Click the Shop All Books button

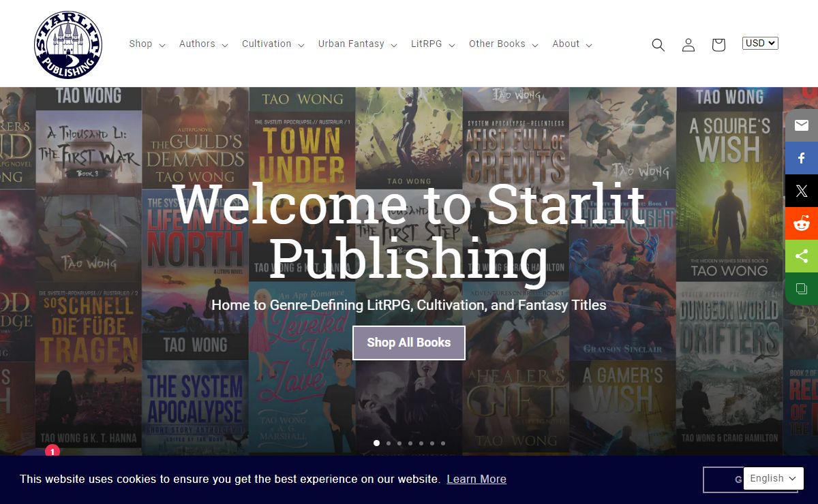(409, 343)
